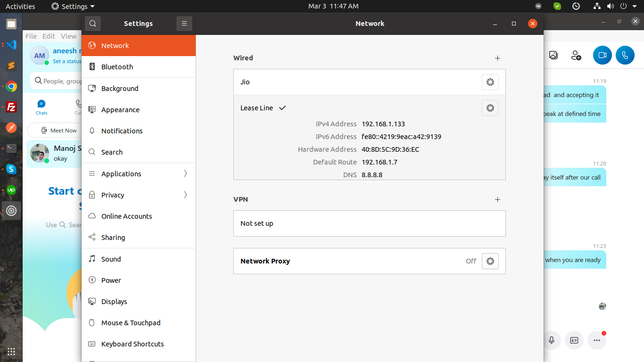Viewport: 644px width, 362px height.
Task: Open the Sound settings panel
Action: click(138, 259)
